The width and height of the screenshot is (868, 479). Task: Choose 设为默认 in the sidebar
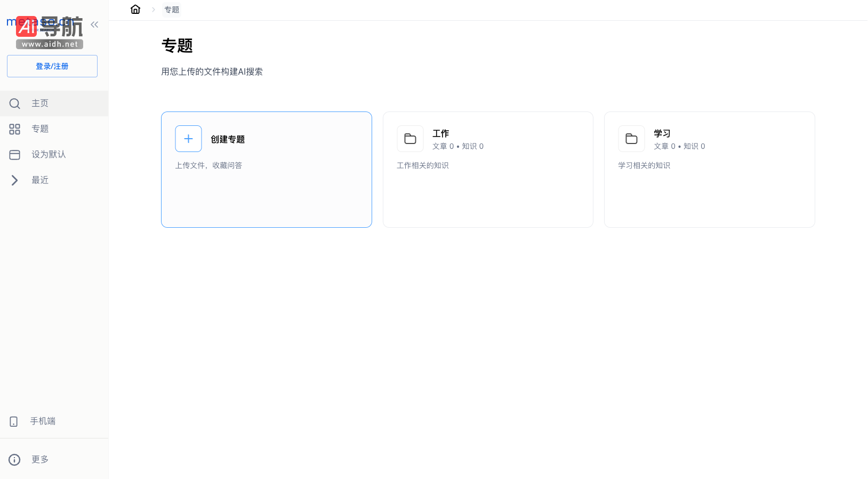click(x=49, y=155)
